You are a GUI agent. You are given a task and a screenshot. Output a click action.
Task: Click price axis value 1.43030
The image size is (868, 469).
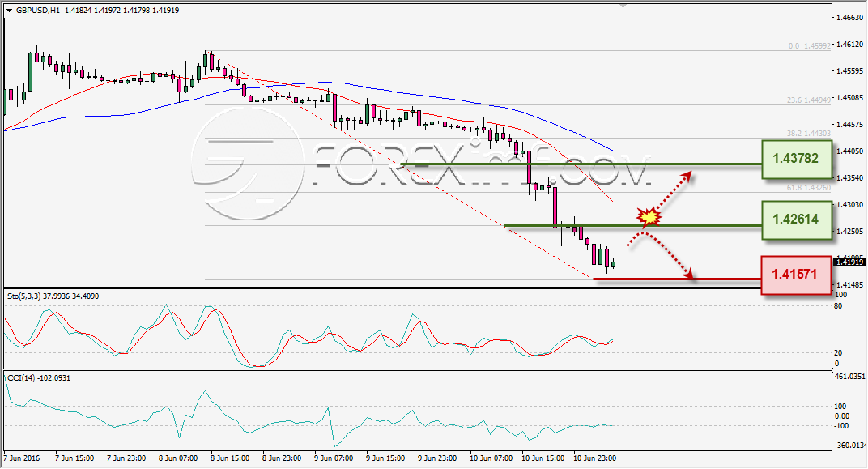click(849, 204)
